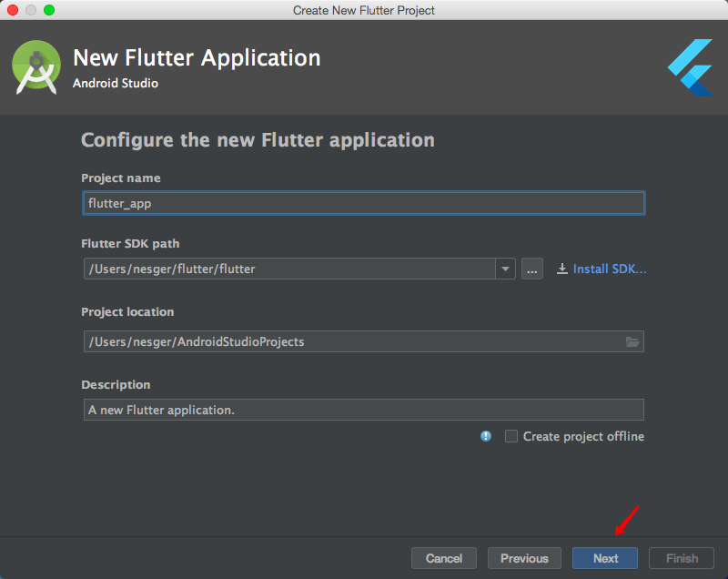Open the SDK path browse ellipsis button
Image resolution: width=728 pixels, height=579 pixels.
(532, 269)
